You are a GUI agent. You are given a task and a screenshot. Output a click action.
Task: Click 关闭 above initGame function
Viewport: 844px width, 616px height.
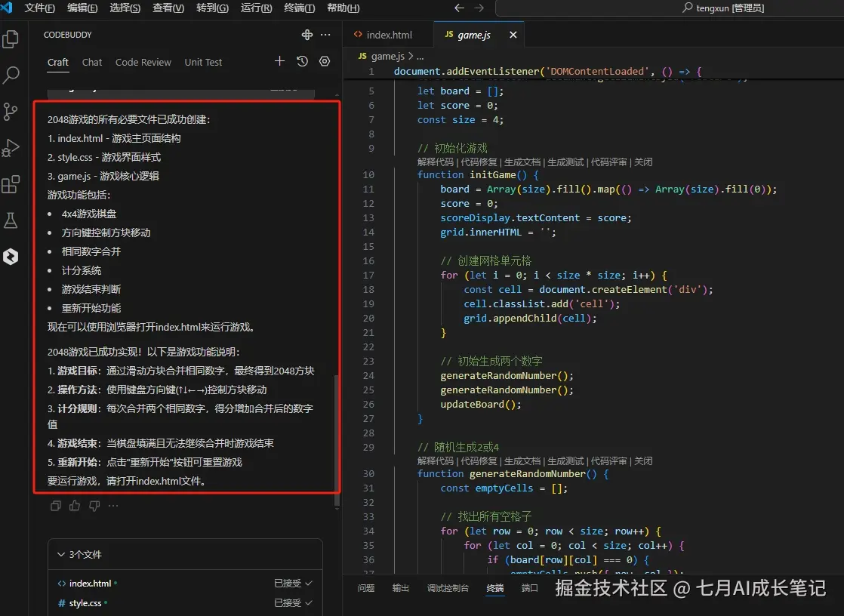(643, 162)
